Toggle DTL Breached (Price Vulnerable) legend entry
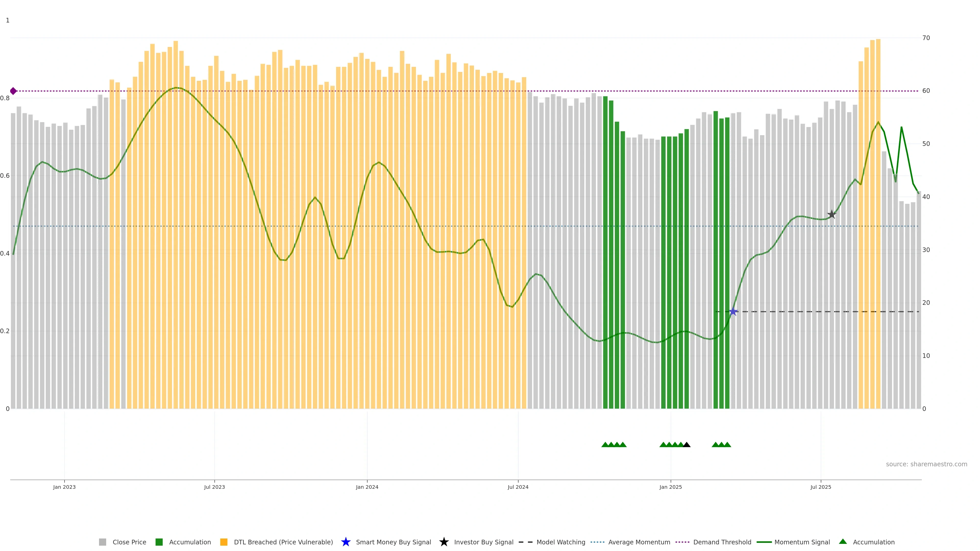This screenshot has width=980, height=551. (x=283, y=542)
